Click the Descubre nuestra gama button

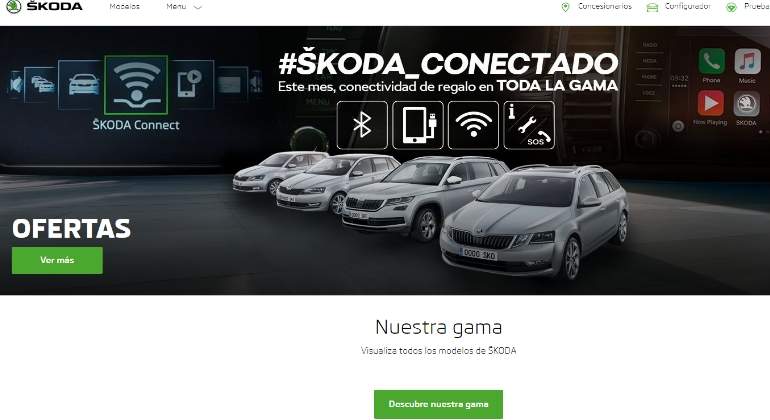(438, 404)
